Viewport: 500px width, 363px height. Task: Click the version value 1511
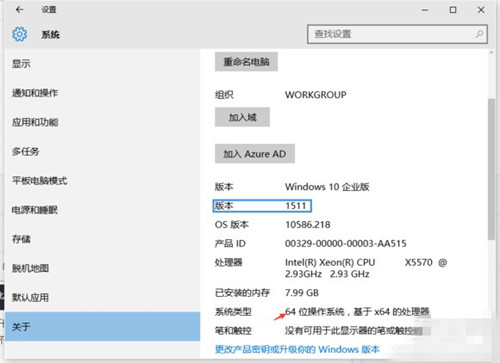coord(296,206)
